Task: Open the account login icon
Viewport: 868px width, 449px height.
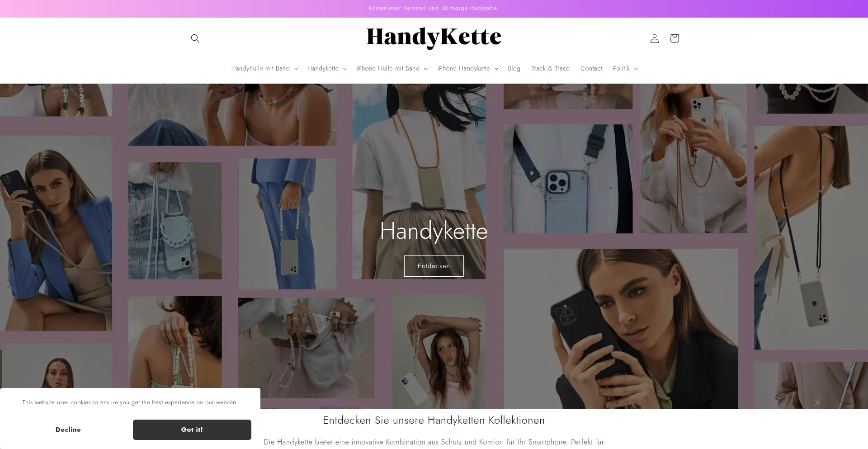Action: point(654,38)
